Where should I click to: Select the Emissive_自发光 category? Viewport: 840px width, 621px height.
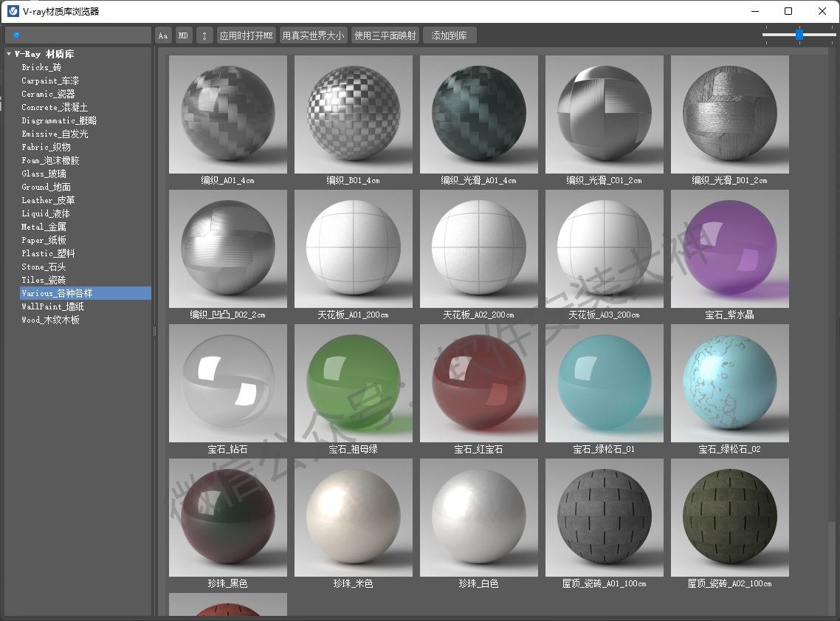(x=55, y=134)
